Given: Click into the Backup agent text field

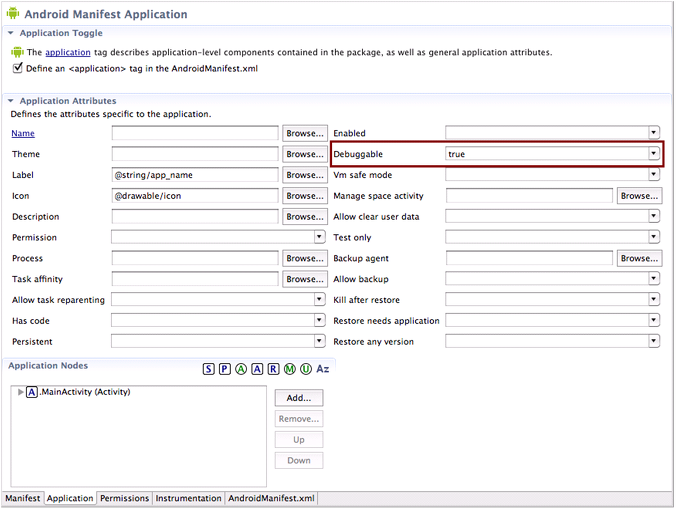Looking at the screenshot, I should pyautogui.click(x=529, y=258).
